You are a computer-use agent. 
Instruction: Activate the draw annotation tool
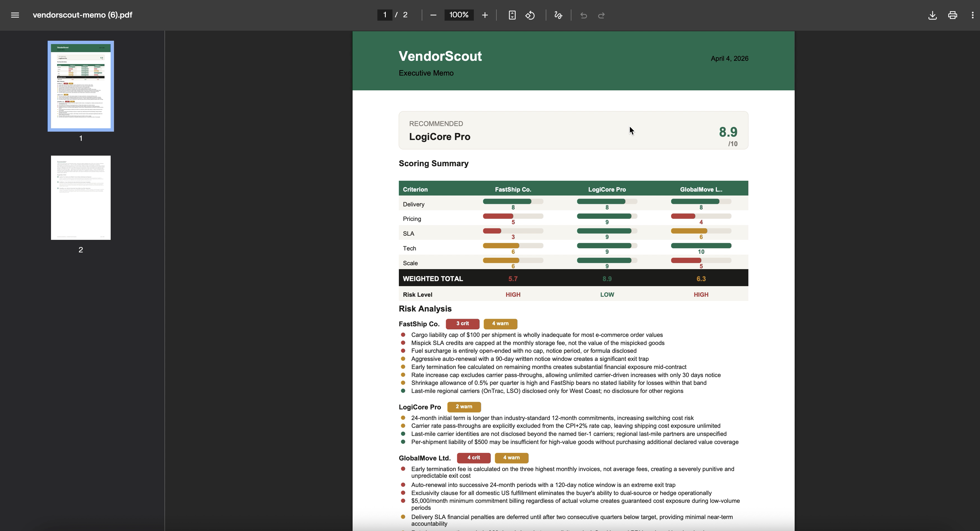coord(558,15)
